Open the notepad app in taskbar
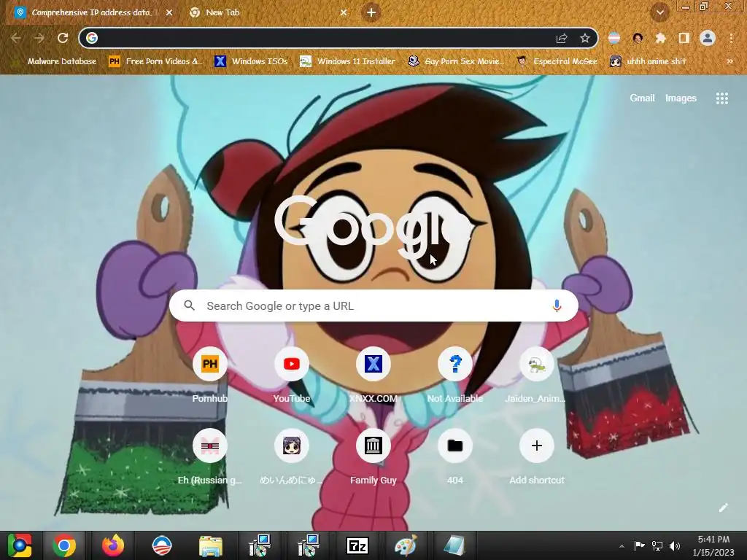 point(454,545)
